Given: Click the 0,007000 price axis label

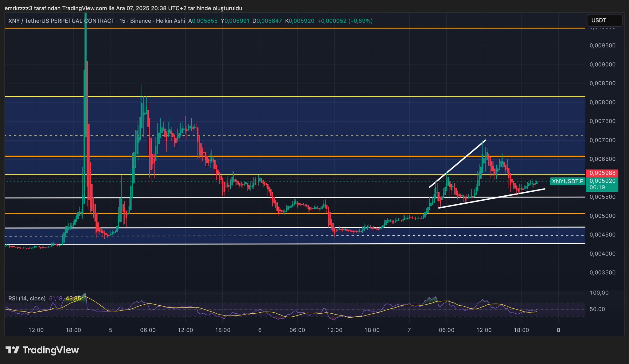Looking at the screenshot, I should click(x=602, y=140).
